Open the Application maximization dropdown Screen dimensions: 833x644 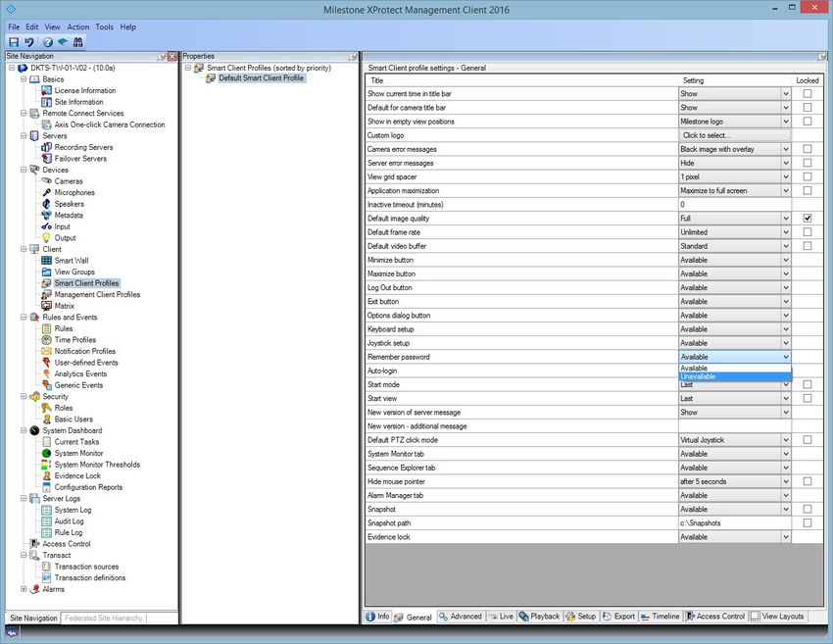click(786, 191)
